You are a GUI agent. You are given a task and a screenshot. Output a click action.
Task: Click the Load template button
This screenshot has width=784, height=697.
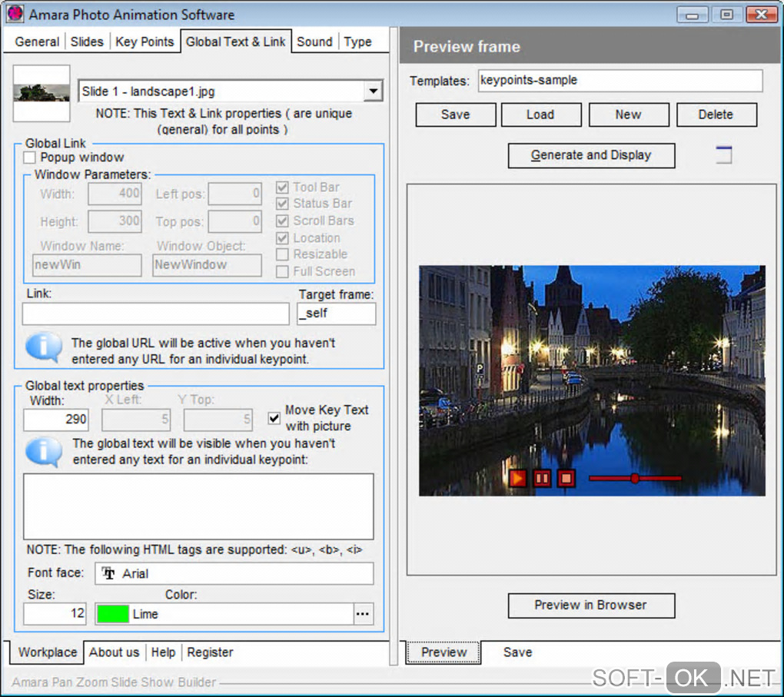(540, 115)
